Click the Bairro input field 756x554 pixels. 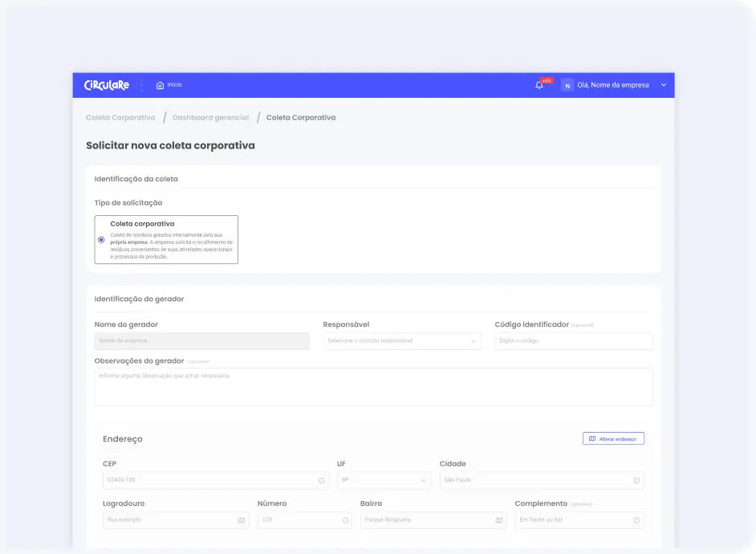tap(433, 520)
